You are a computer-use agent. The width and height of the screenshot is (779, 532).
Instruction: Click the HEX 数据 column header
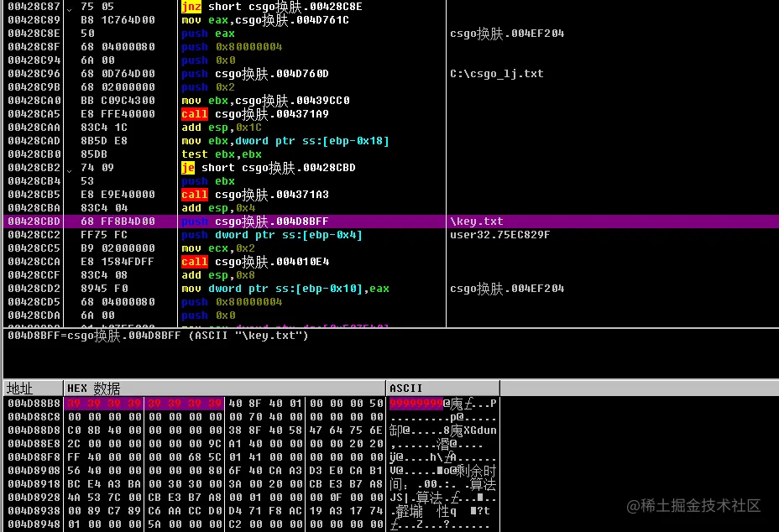tap(225, 388)
